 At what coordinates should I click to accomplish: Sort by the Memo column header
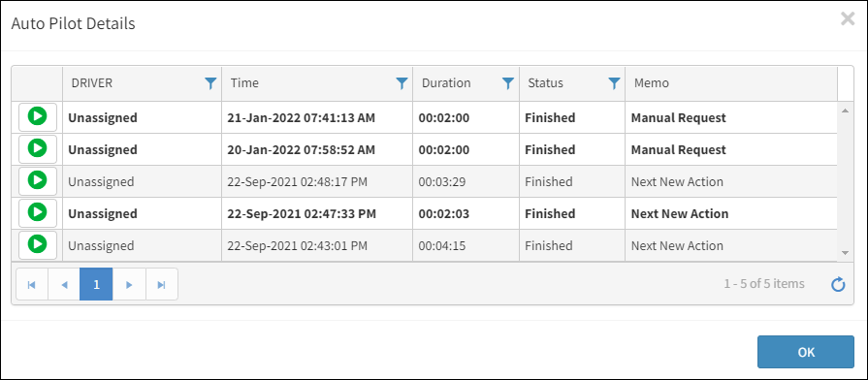coord(652,83)
